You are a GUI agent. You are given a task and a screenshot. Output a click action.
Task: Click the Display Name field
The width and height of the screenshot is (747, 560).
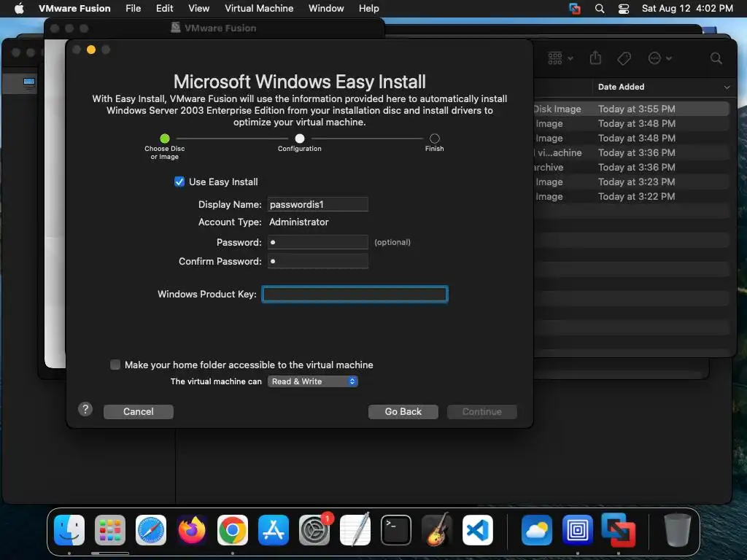click(x=318, y=204)
